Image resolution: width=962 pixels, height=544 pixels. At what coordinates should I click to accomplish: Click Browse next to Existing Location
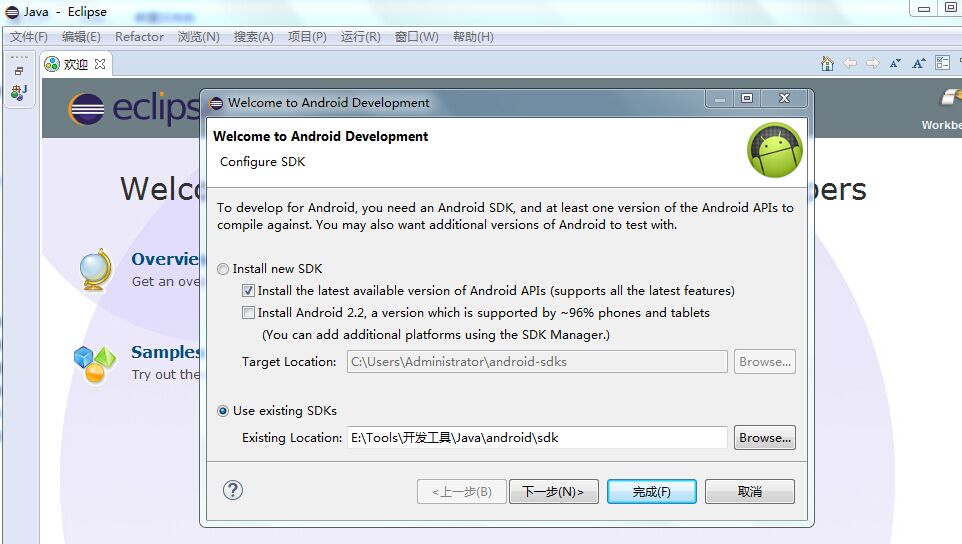(764, 438)
